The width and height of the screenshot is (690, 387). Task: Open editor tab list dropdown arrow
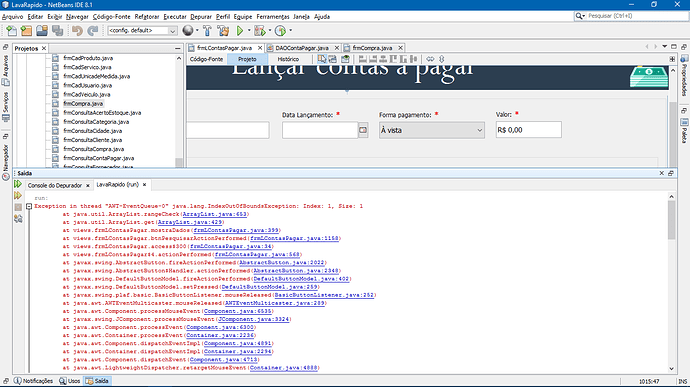[664, 47]
